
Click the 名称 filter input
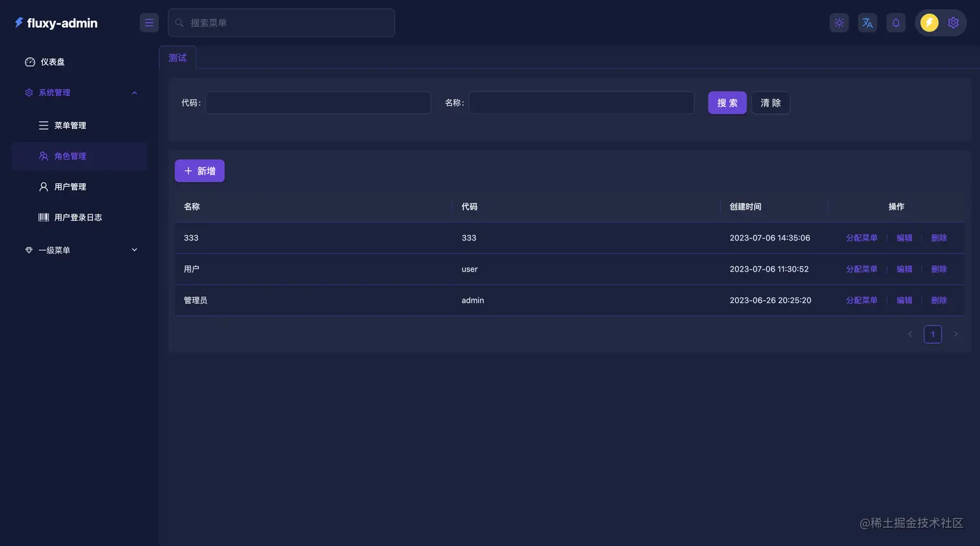pos(581,103)
